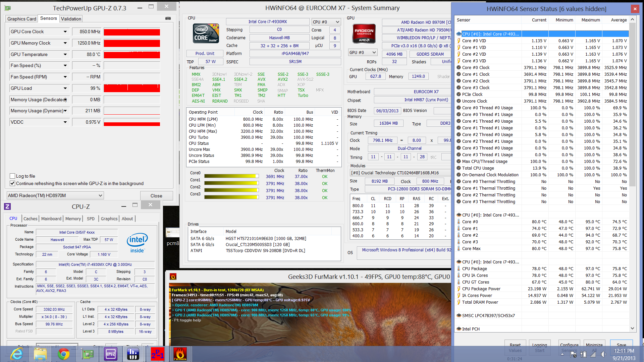Open Internet Explorer from the taskbar
644x362 pixels.
(x=17, y=354)
